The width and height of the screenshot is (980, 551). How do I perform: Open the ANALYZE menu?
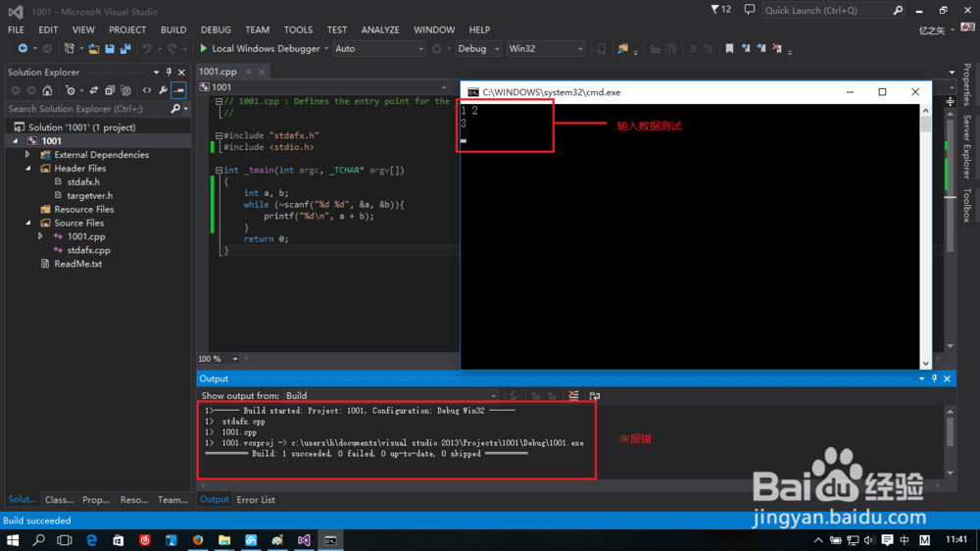(x=380, y=29)
